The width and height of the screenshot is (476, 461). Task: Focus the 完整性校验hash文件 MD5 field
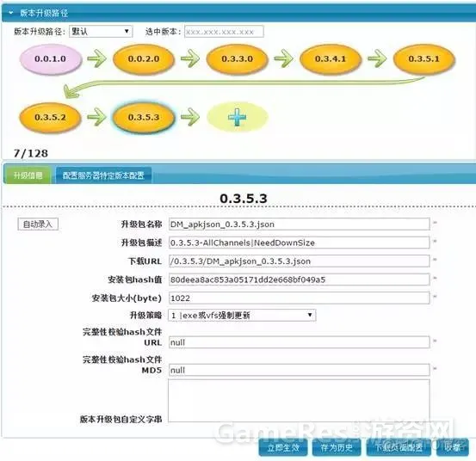point(299,370)
